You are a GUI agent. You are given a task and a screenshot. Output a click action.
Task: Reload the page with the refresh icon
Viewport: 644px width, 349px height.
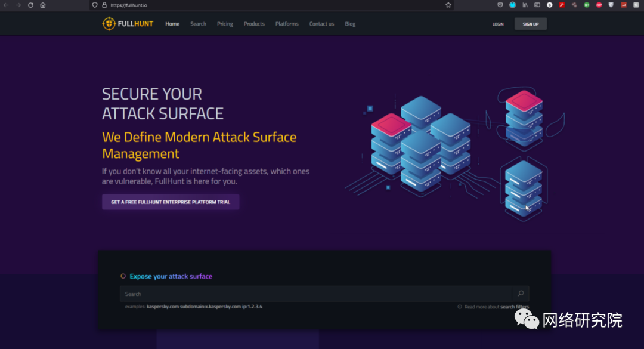tap(30, 5)
